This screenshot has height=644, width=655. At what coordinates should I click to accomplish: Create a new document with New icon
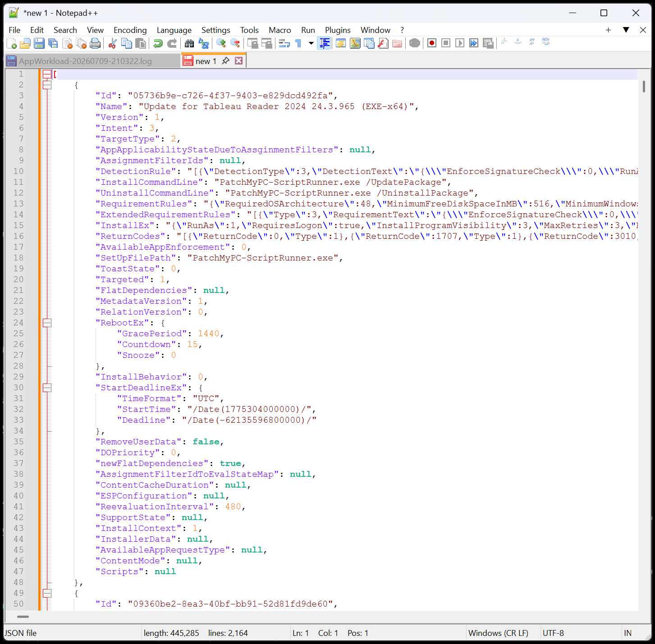tap(12, 43)
